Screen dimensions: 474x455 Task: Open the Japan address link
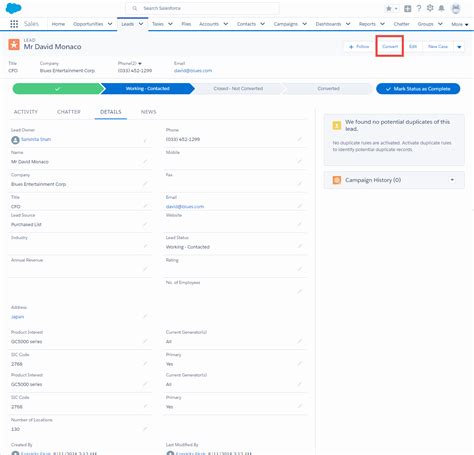17,317
